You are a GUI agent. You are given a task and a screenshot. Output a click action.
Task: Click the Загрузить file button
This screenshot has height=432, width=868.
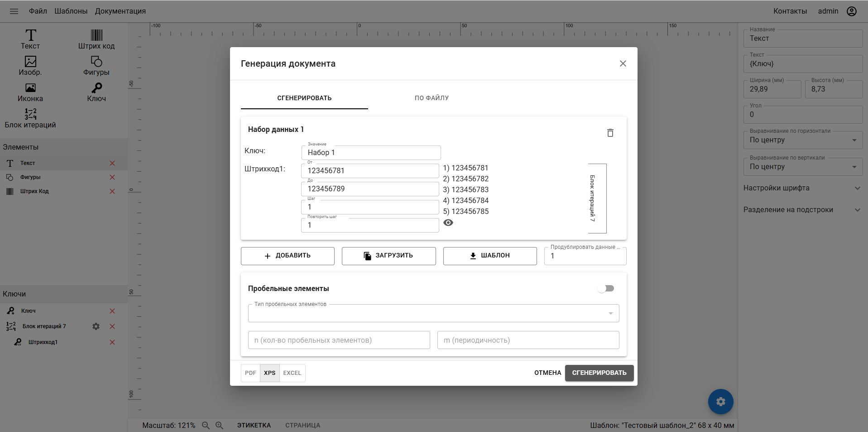pos(388,256)
